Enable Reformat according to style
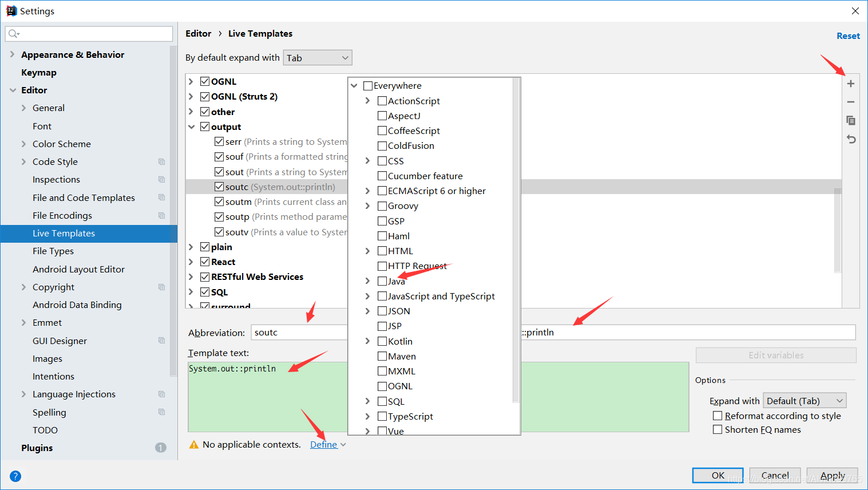The height and width of the screenshot is (490, 868). coord(718,416)
